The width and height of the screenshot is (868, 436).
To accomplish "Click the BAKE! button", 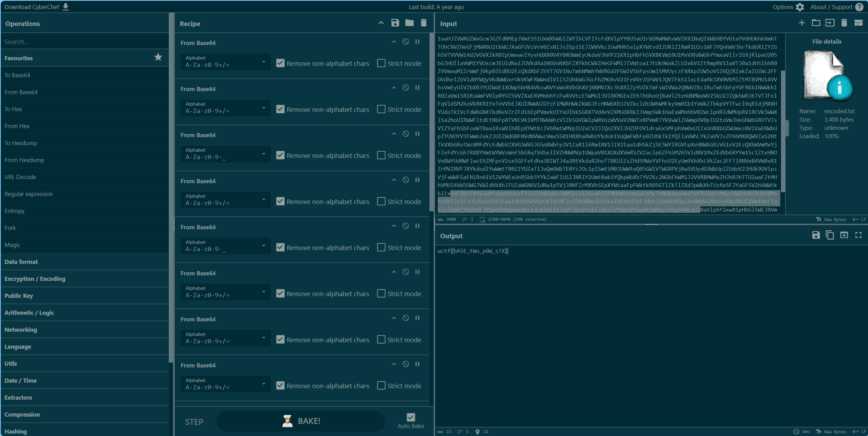I will [x=301, y=421].
